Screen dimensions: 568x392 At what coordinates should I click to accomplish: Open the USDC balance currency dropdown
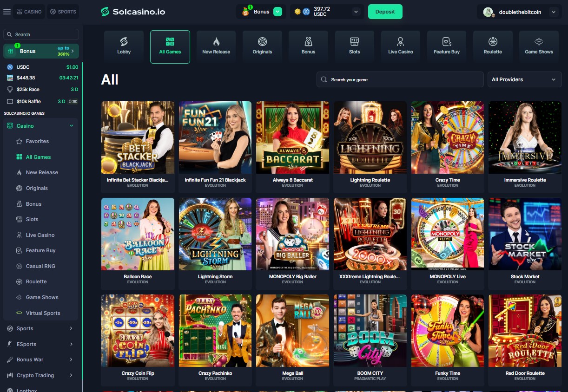[356, 12]
